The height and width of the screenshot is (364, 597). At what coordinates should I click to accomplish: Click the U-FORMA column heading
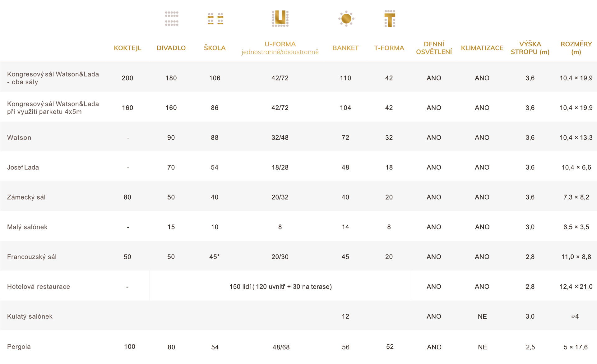tap(280, 44)
